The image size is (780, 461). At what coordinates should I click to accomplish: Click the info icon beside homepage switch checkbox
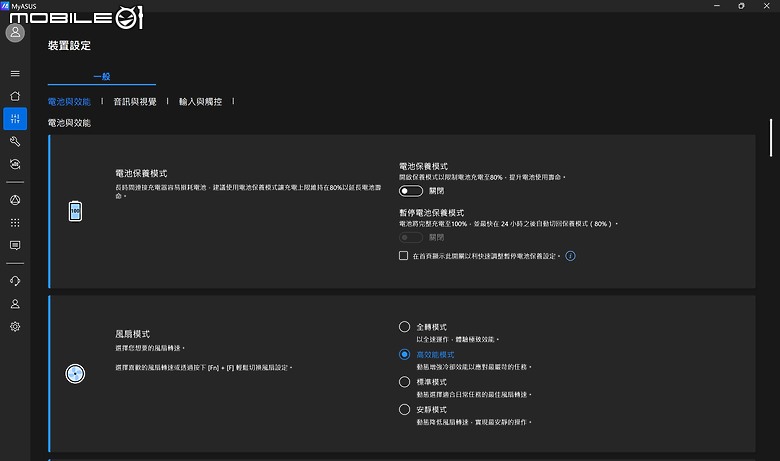coord(571,256)
